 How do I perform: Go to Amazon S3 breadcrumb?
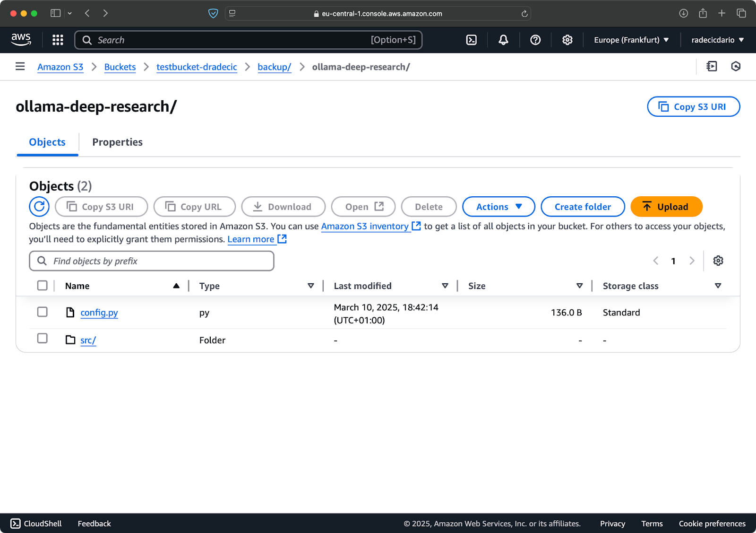[60, 67]
